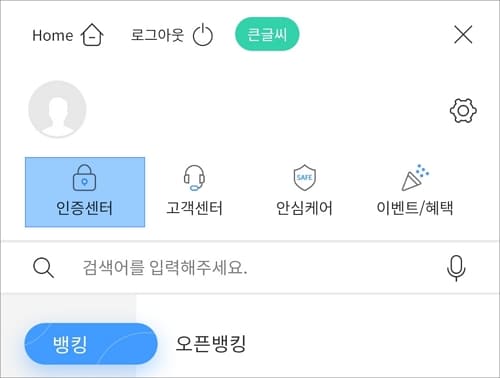Click the 로그아웃 text label
Screen dimensions: 500x378
(157, 35)
